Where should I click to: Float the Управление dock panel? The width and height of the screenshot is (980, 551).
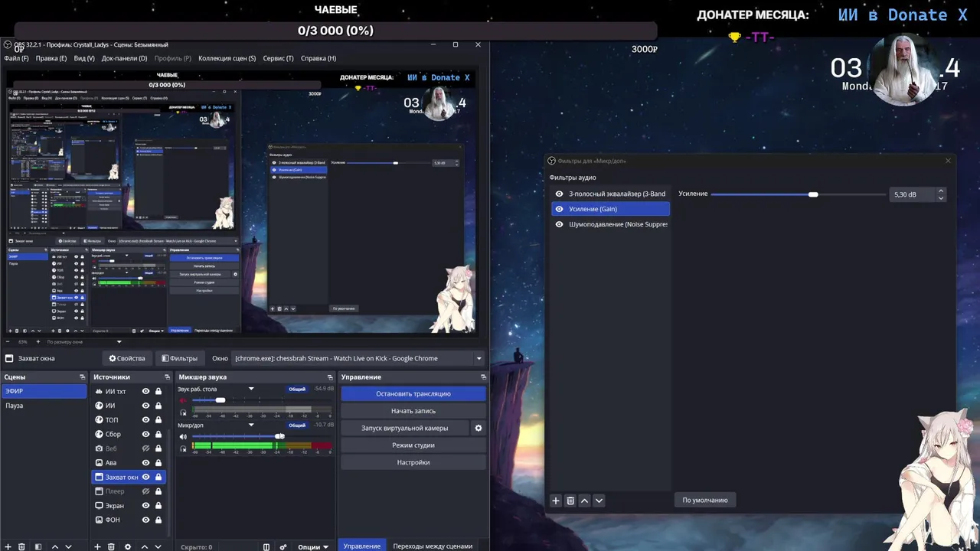(483, 377)
